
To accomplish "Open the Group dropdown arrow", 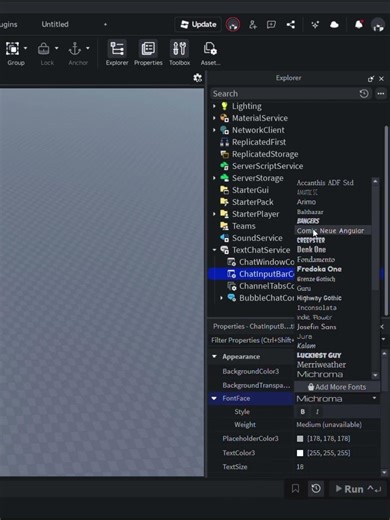I will (x=26, y=48).
